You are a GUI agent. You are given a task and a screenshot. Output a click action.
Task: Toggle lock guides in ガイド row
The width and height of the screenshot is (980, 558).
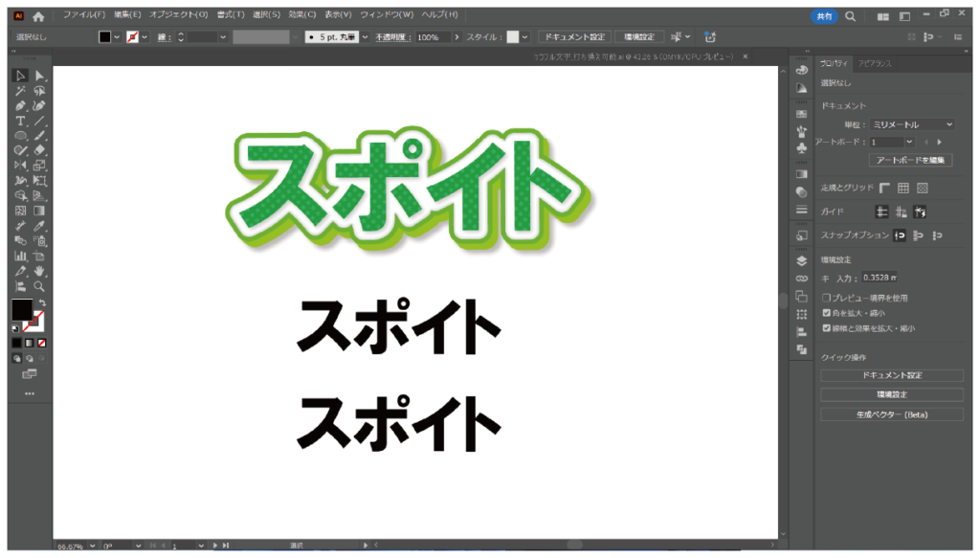901,212
